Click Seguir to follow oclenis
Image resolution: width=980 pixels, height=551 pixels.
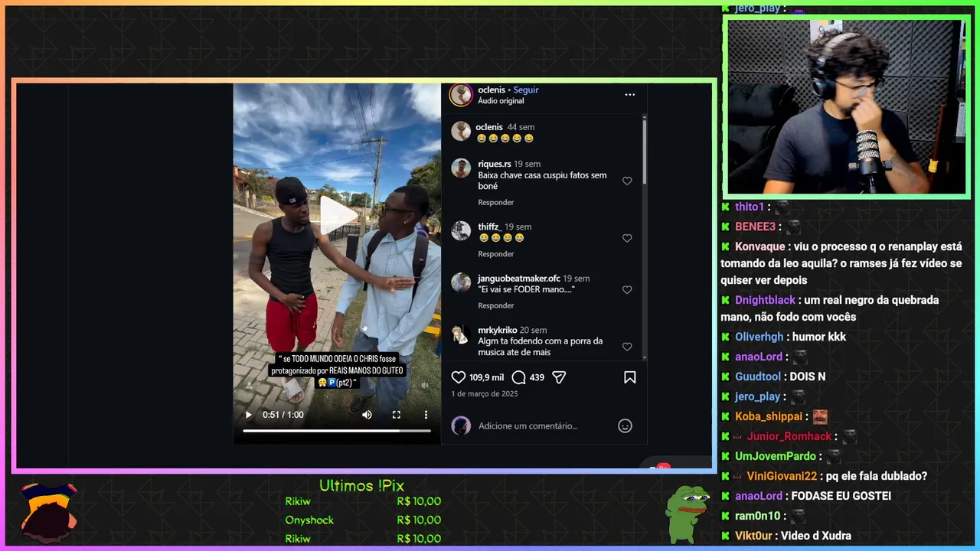(x=526, y=90)
